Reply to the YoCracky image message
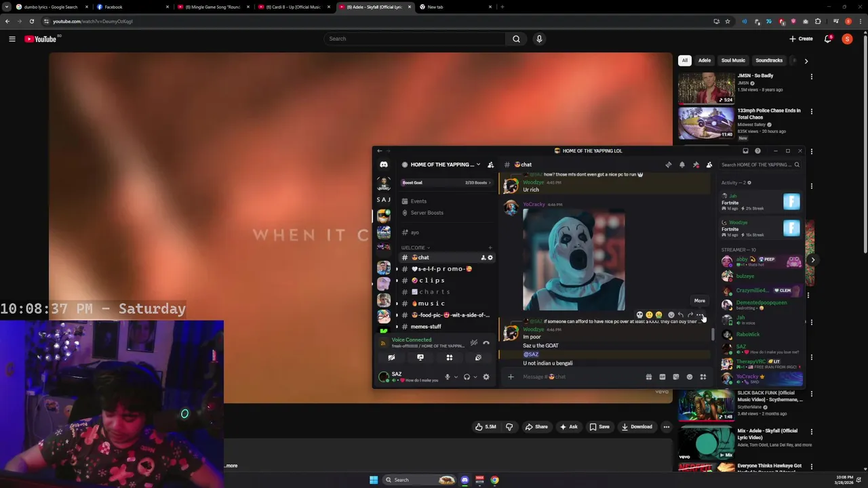This screenshot has height=488, width=868. (681, 315)
